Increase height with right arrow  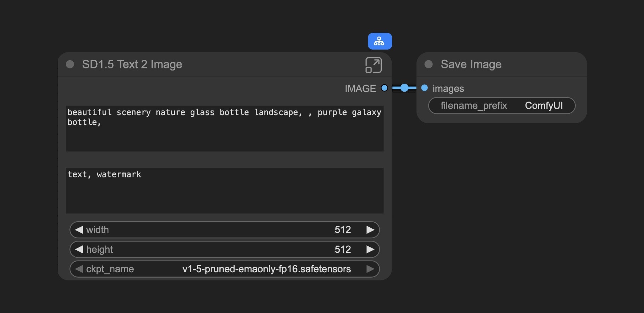click(x=370, y=250)
